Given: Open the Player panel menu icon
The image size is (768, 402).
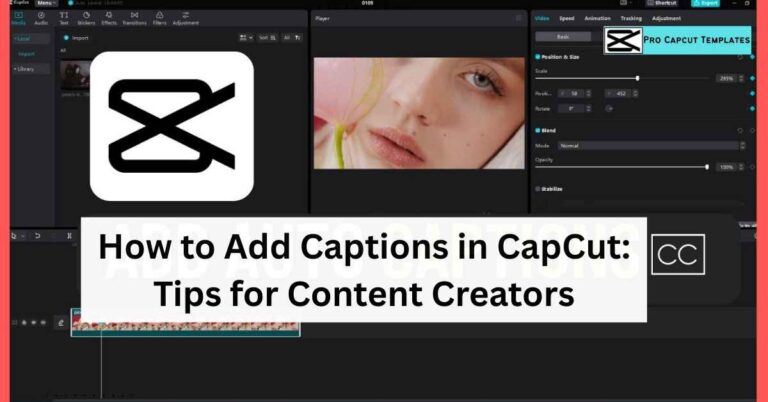Looking at the screenshot, I should (x=519, y=18).
